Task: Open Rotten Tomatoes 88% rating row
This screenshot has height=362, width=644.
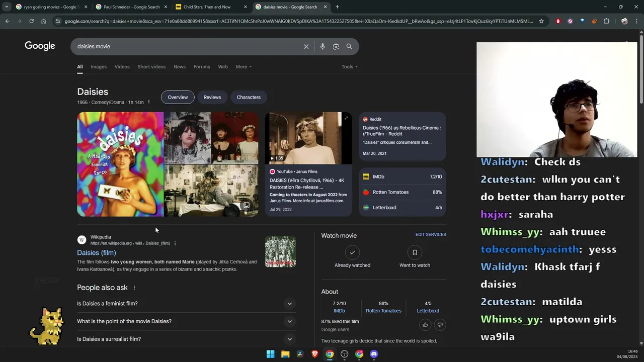Action: (x=403, y=192)
